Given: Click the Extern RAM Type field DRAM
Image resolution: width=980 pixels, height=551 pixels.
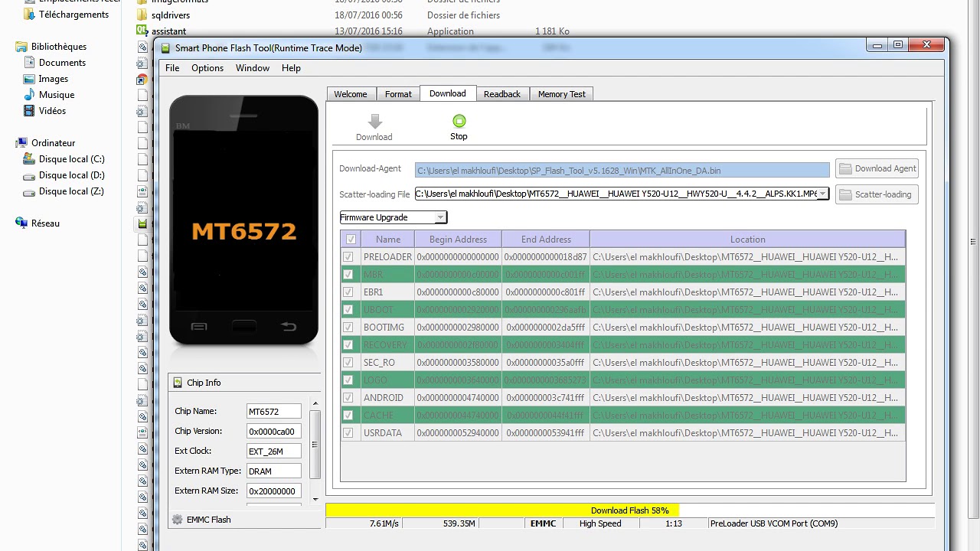Looking at the screenshot, I should (x=274, y=471).
